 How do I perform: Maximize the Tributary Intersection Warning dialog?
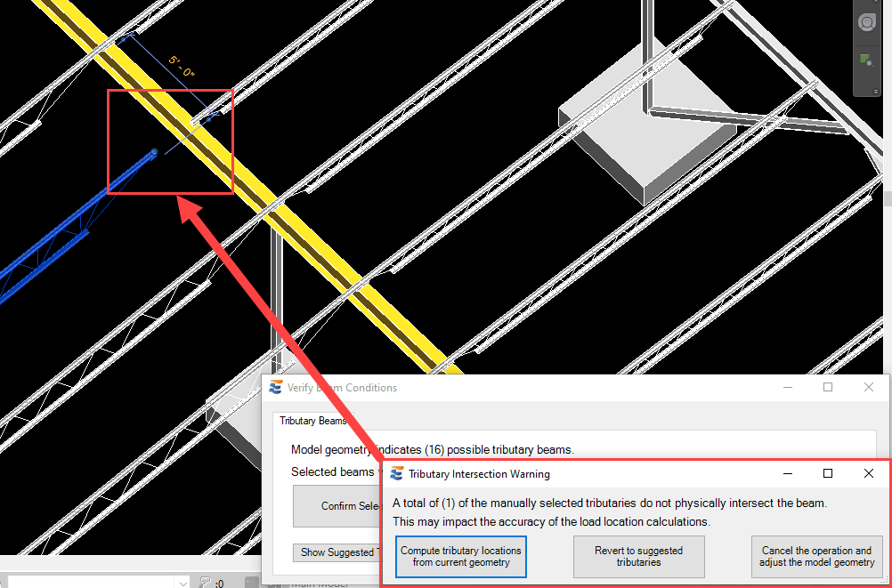(828, 474)
